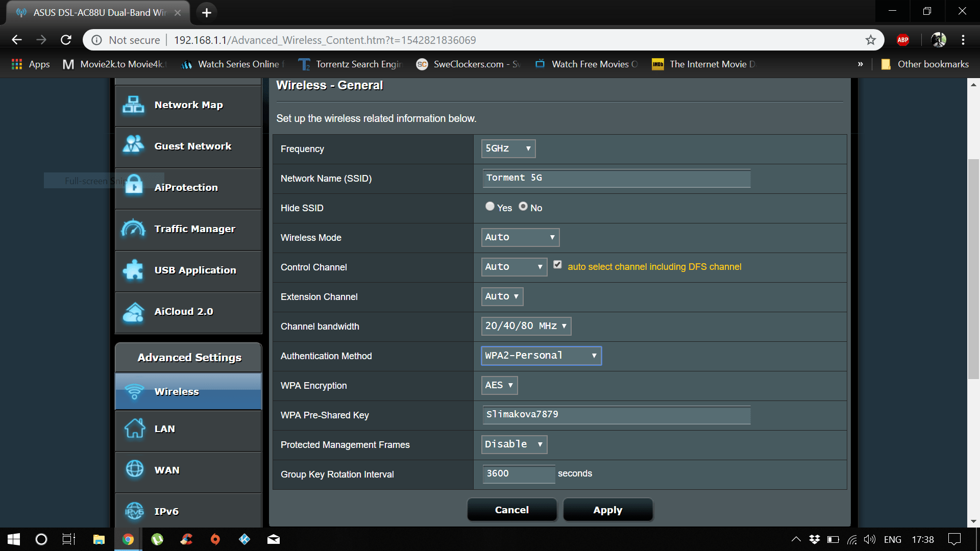980x551 pixels.
Task: Open USB Application puzzle icon
Action: pyautogui.click(x=134, y=270)
